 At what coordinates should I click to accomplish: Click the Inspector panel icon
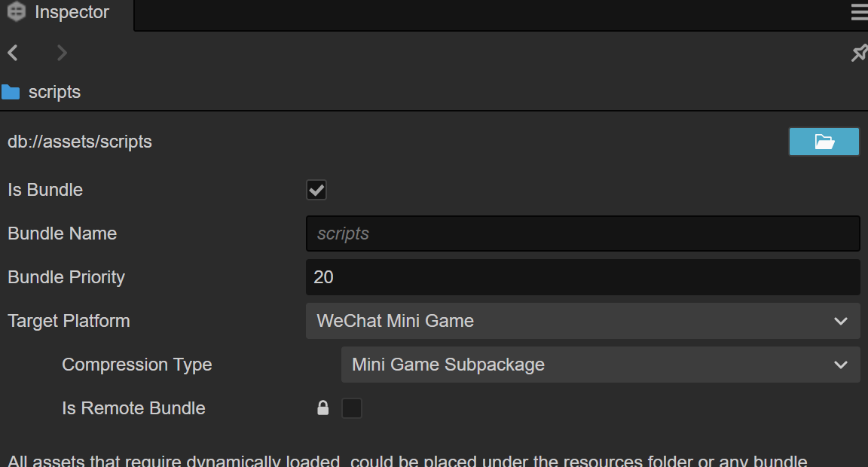tap(17, 13)
